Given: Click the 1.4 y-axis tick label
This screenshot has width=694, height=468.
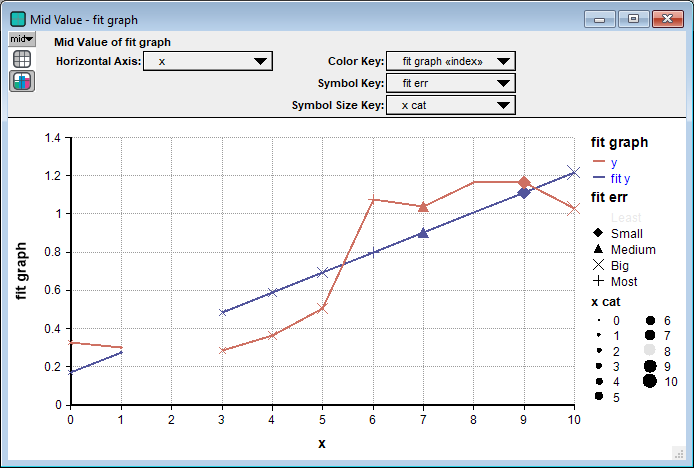Looking at the screenshot, I should (x=53, y=138).
